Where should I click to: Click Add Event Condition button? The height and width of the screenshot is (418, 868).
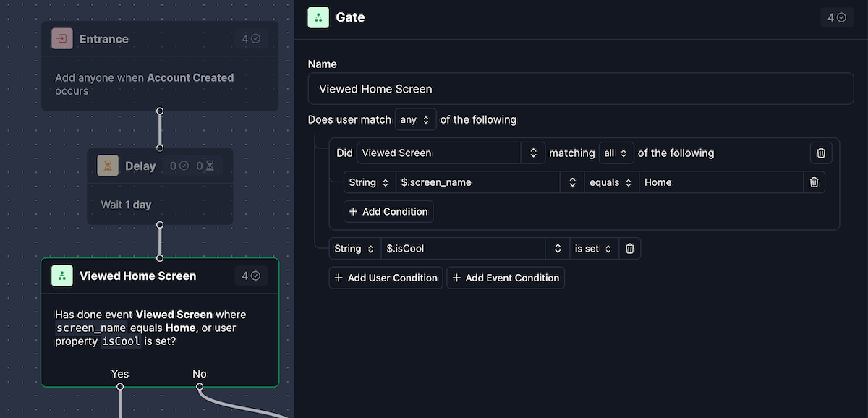pyautogui.click(x=506, y=278)
